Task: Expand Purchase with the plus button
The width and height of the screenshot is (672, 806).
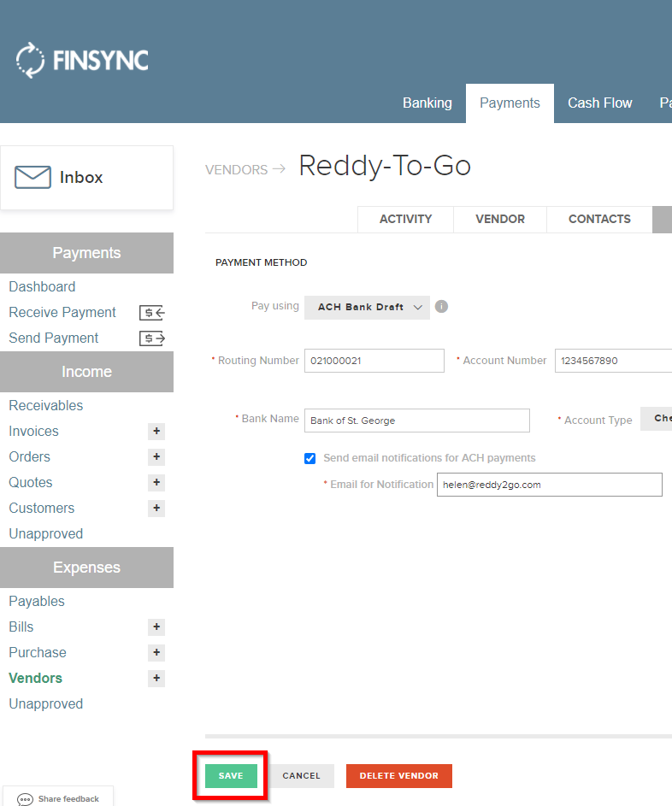Action: tap(156, 653)
